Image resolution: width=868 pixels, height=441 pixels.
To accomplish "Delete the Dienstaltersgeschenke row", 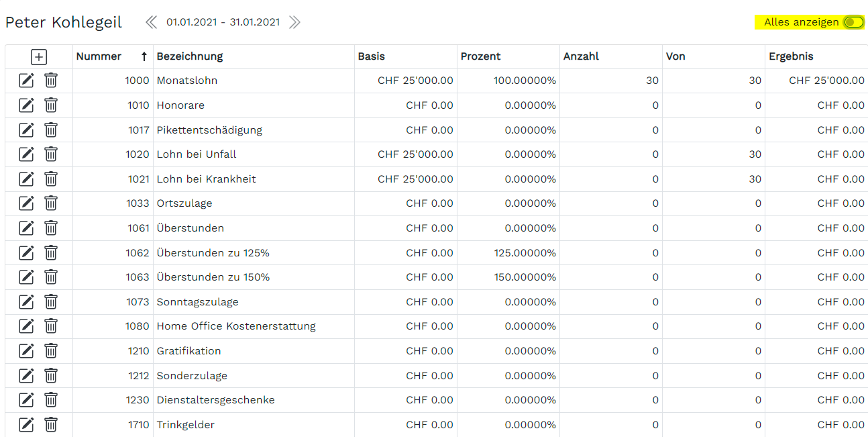I will click(x=51, y=400).
